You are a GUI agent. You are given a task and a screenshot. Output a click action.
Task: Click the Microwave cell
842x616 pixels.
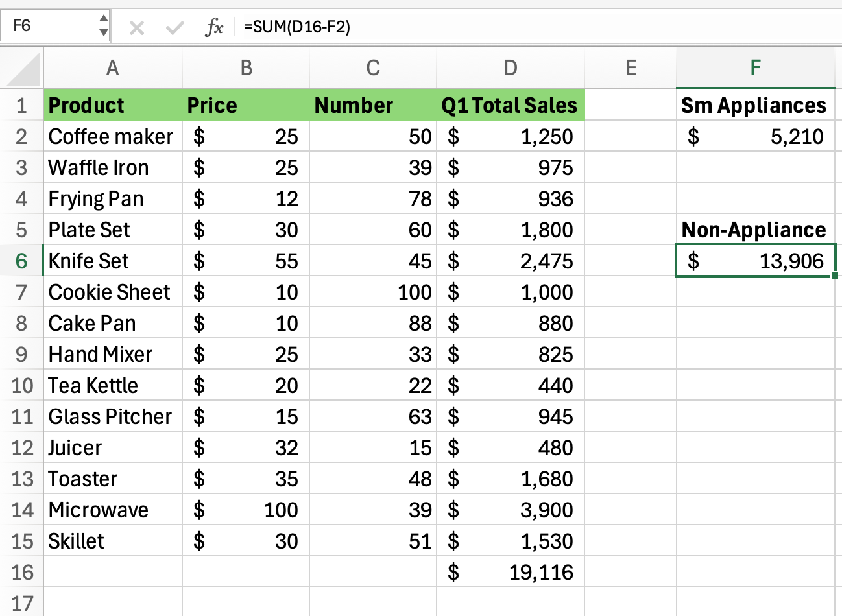(113, 510)
